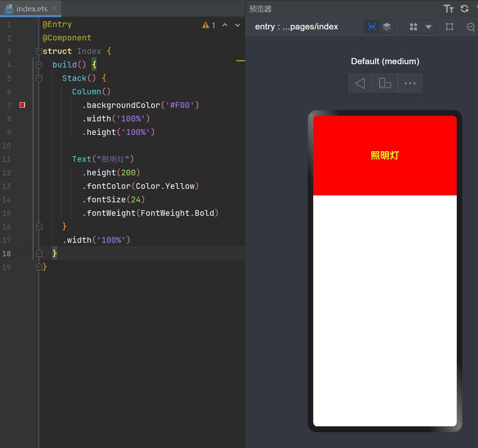
Task: Click the '.height('100%')' call on line 9
Action: [118, 132]
